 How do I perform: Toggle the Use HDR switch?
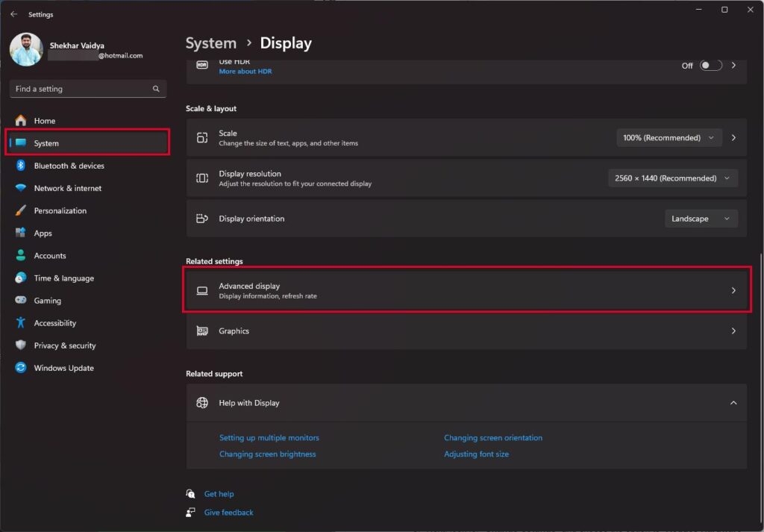710,65
